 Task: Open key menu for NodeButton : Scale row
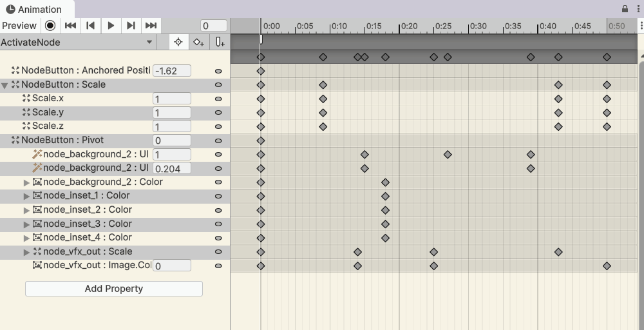click(218, 84)
